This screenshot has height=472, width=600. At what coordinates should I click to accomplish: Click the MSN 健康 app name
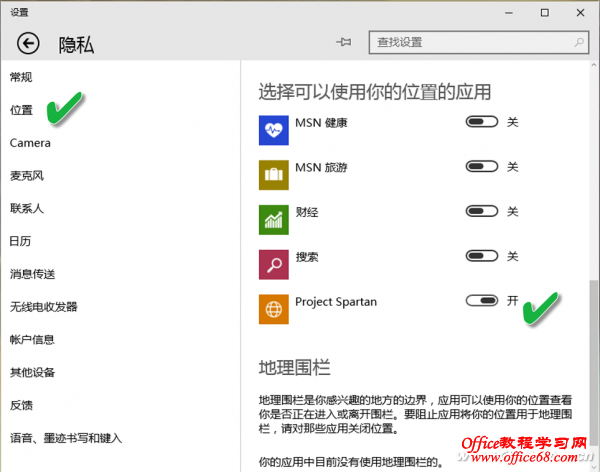pyautogui.click(x=321, y=123)
